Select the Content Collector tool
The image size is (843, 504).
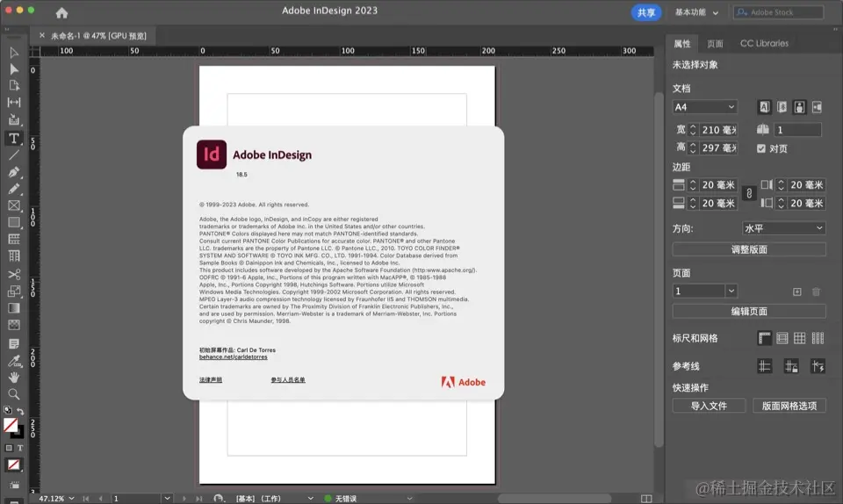(x=14, y=119)
